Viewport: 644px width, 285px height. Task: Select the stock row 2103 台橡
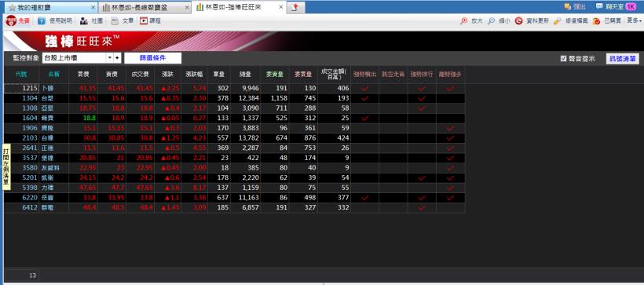coord(235,138)
